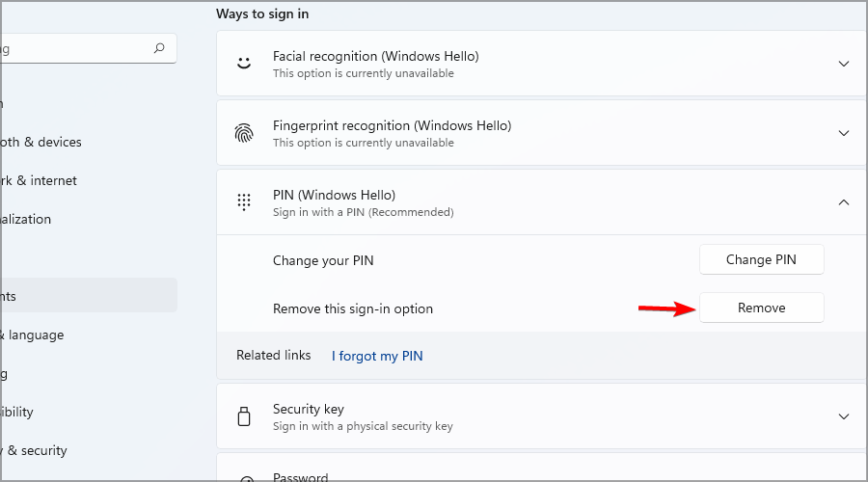Click the Fingerprint recognition icon

(244, 133)
